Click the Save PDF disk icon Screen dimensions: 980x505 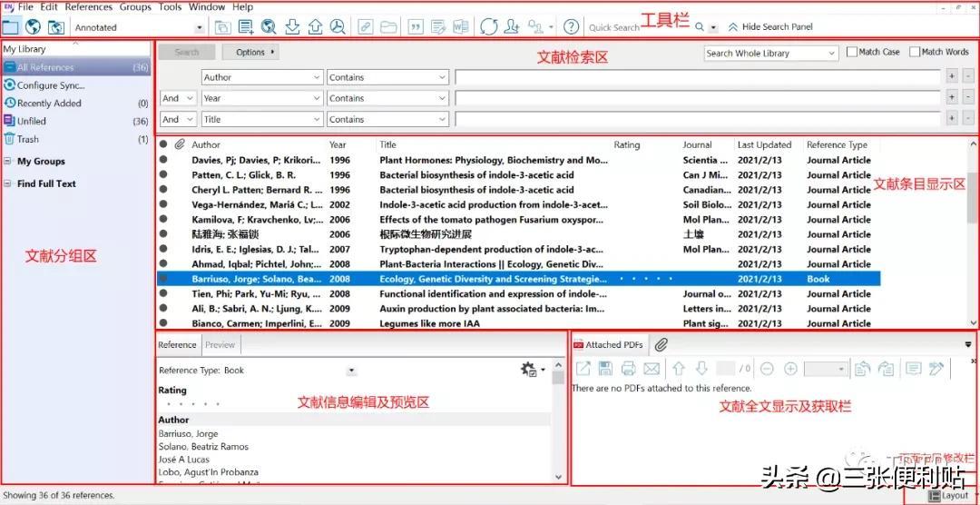pyautogui.click(x=605, y=369)
